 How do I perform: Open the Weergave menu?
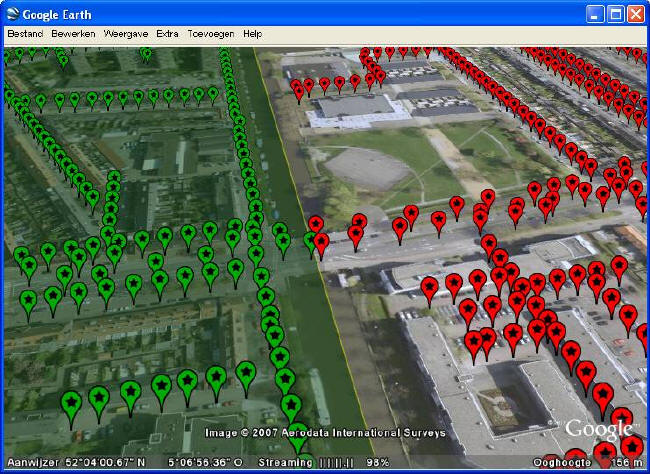click(126, 34)
